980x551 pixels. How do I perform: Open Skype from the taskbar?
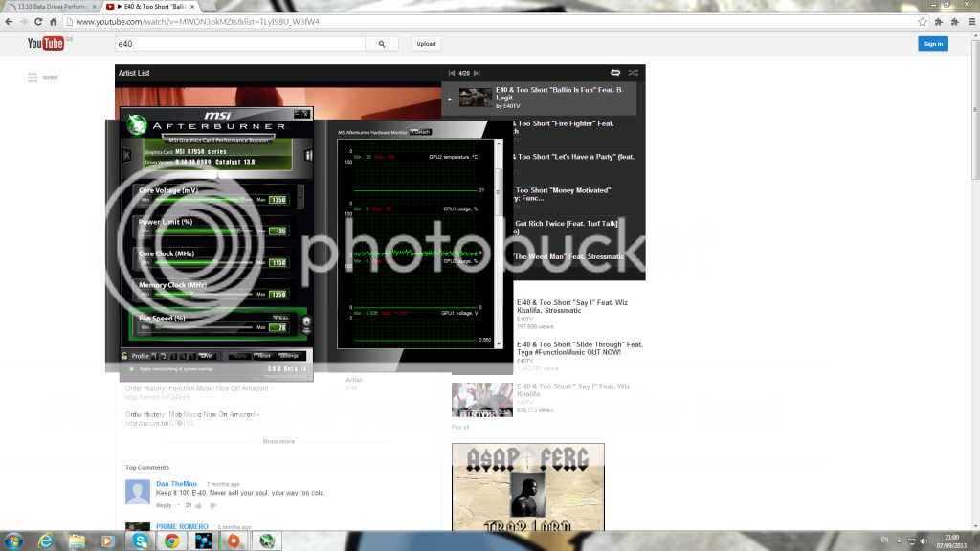coord(140,541)
